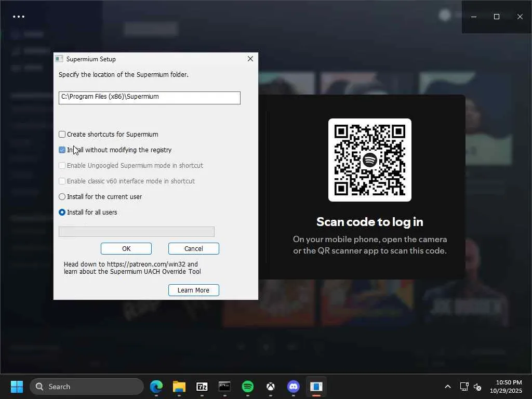Open the clock showing 10:50 PM

(x=506, y=387)
